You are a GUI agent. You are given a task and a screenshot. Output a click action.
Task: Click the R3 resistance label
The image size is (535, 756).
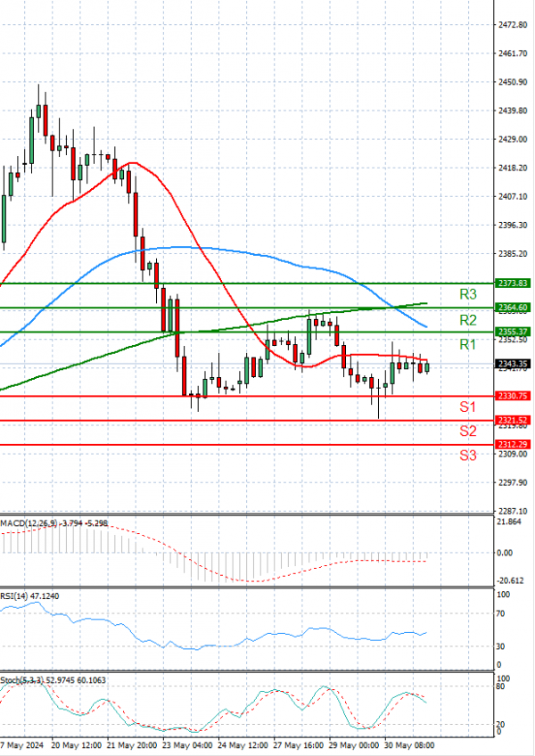coord(467,294)
